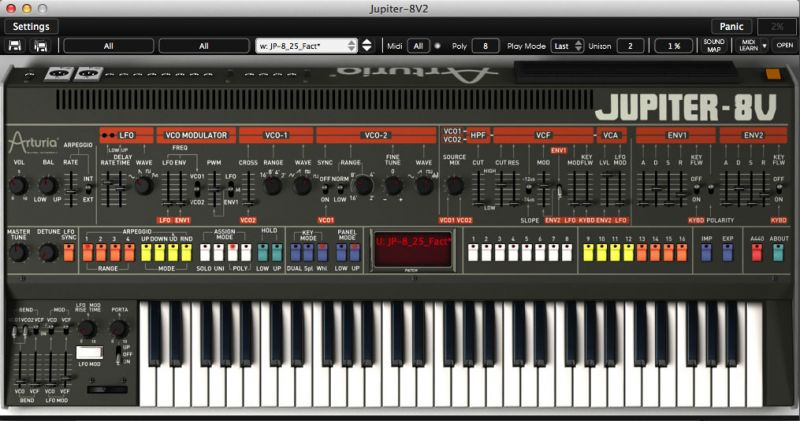Select patch preset button 1

pyautogui.click(x=473, y=253)
